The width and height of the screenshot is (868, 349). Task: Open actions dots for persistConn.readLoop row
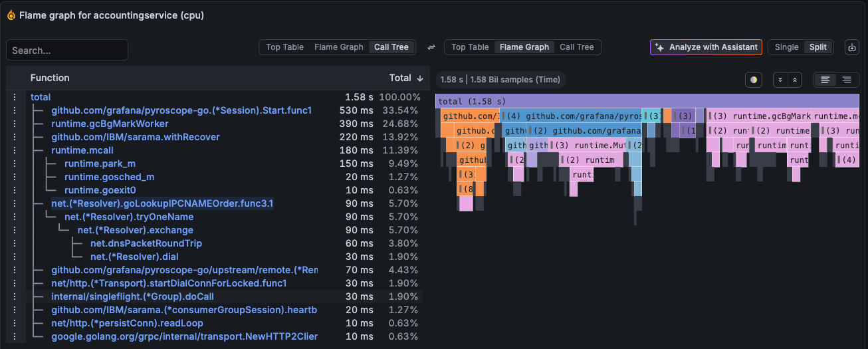click(x=13, y=323)
